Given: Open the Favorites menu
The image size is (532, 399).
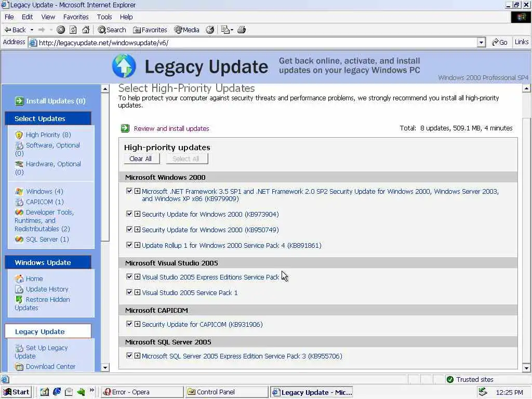Looking at the screenshot, I should point(76,17).
